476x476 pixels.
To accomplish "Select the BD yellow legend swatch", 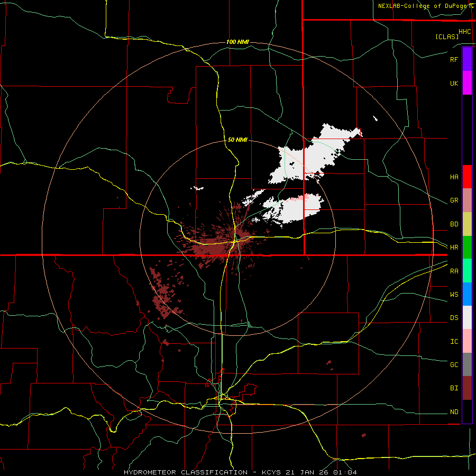I will tap(467, 224).
